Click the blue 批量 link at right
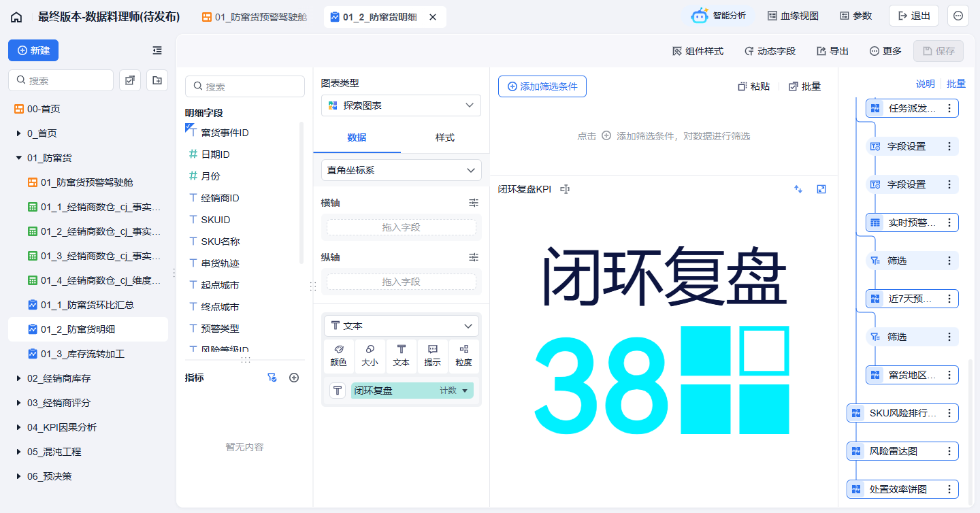 click(x=956, y=84)
